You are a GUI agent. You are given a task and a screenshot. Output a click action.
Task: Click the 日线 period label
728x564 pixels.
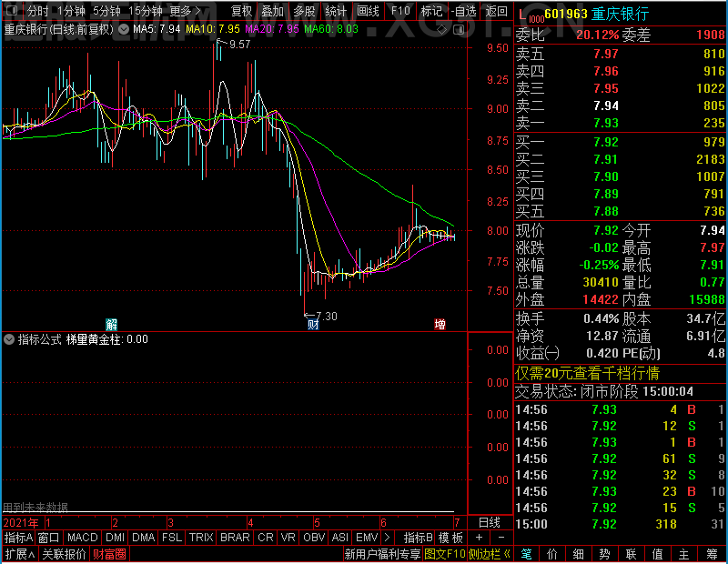(x=490, y=523)
